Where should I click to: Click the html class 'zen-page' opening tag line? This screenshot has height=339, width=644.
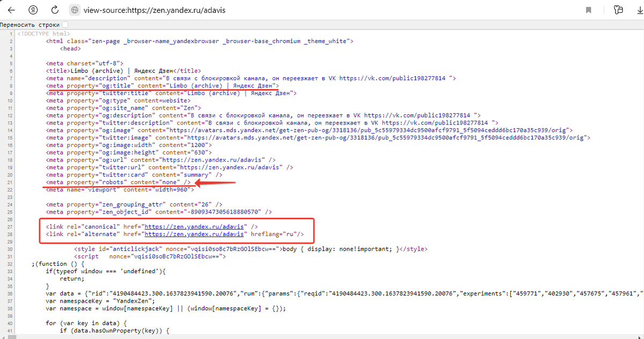pos(199,41)
